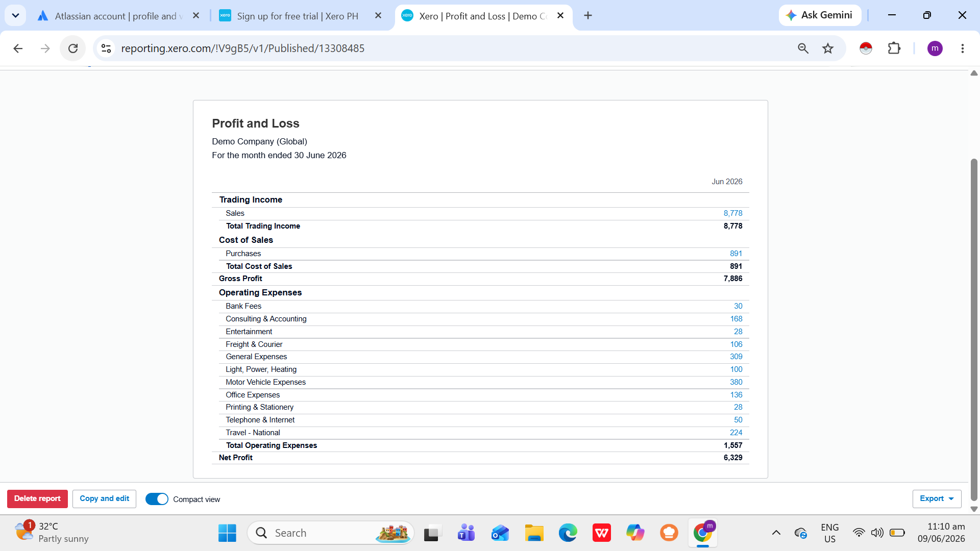Close the Xero sign up tab
980x551 pixels.
378,16
